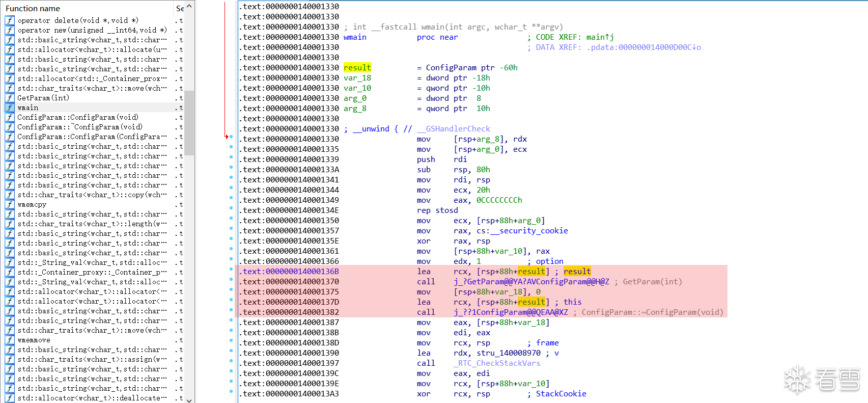This screenshot has height=403, width=868.
Task: Click the 'rep stosd' instruction
Action: tap(437, 210)
